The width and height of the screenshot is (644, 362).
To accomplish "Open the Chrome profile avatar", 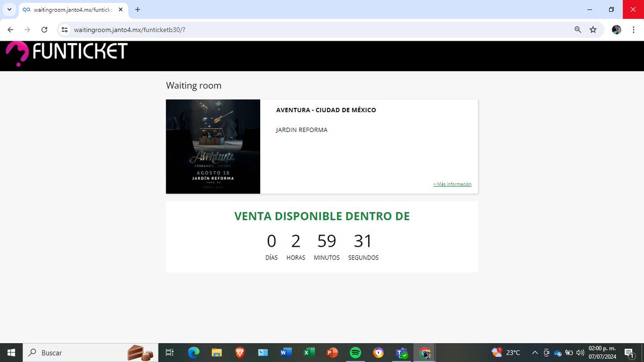I will (x=617, y=30).
